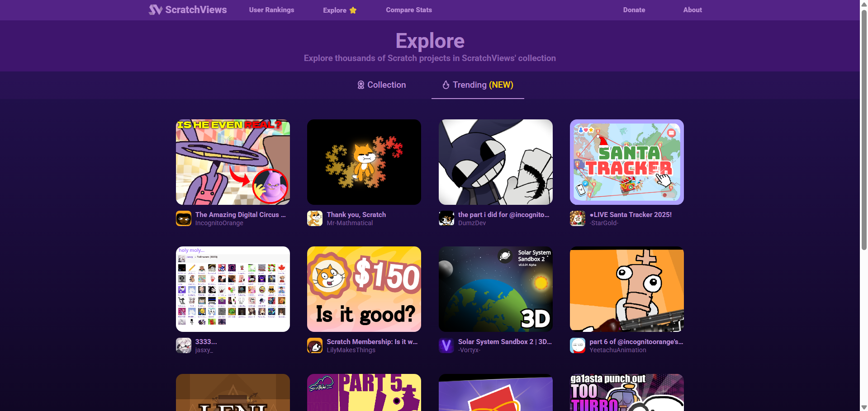Switch to the Collection tab
This screenshot has height=411, width=868.
[x=382, y=85]
